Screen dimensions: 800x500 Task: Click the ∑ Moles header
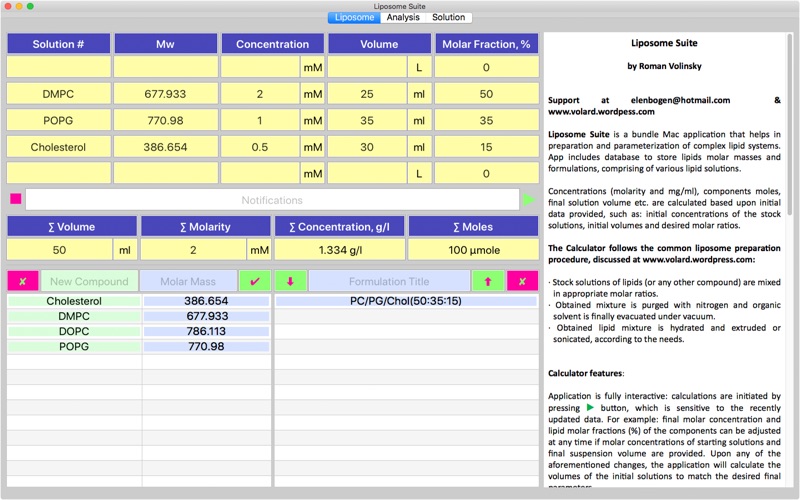[473, 227]
